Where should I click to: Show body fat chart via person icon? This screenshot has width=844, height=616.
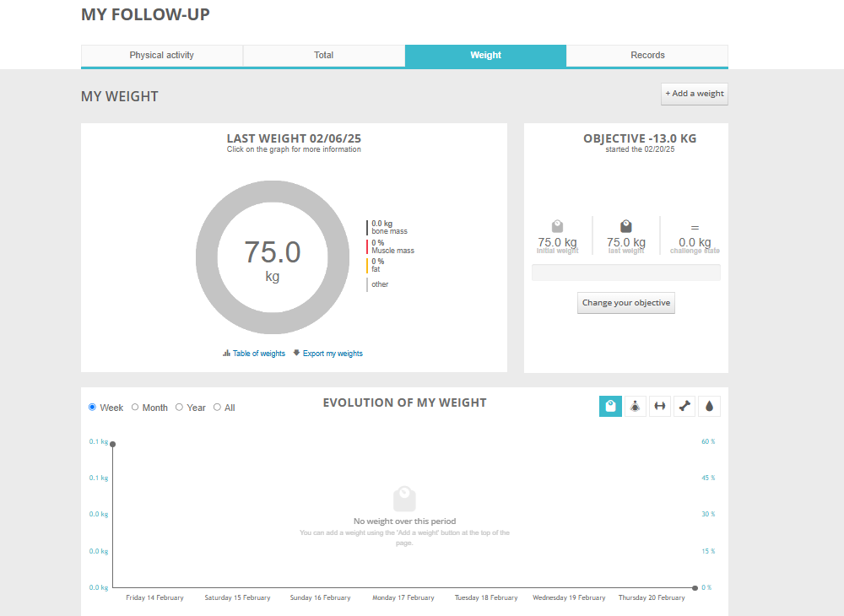636,407
